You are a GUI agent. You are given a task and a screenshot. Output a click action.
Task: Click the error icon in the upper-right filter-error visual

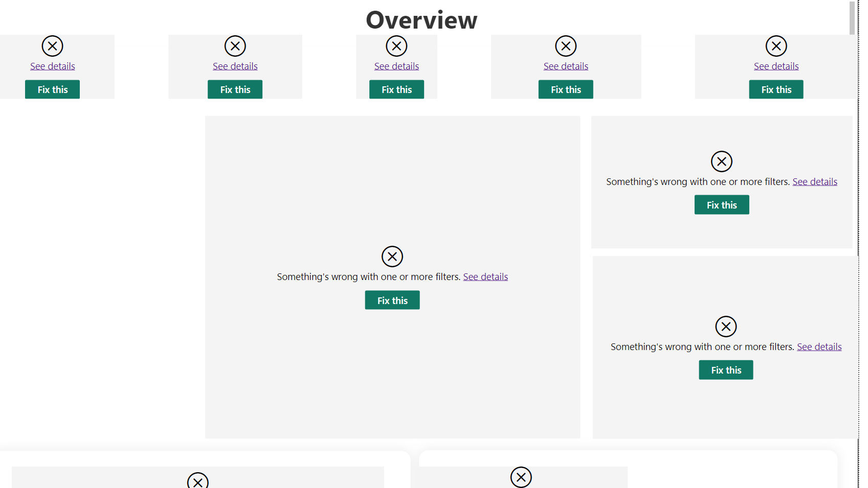tap(722, 161)
